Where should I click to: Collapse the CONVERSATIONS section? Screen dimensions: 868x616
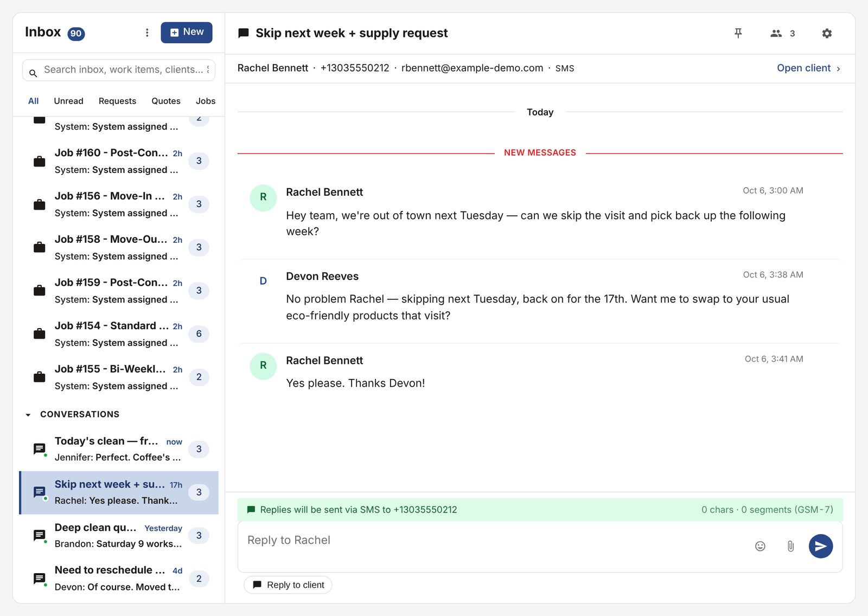(x=28, y=415)
